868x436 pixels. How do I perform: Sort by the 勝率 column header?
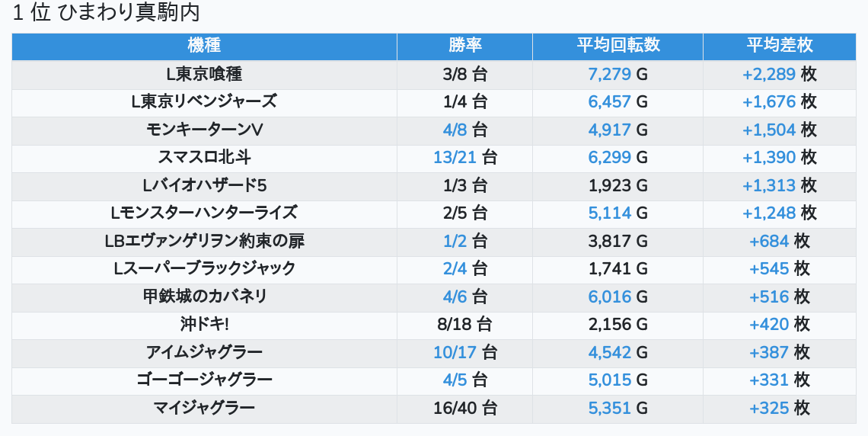464,45
